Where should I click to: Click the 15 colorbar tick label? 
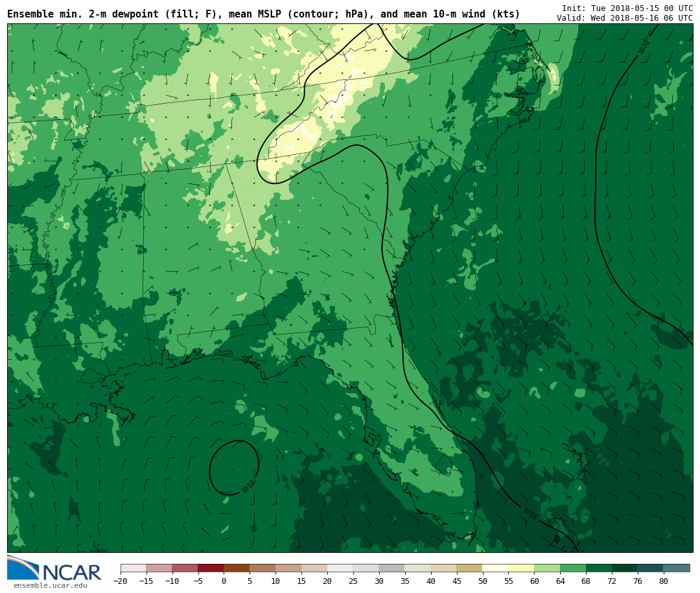[x=302, y=581]
